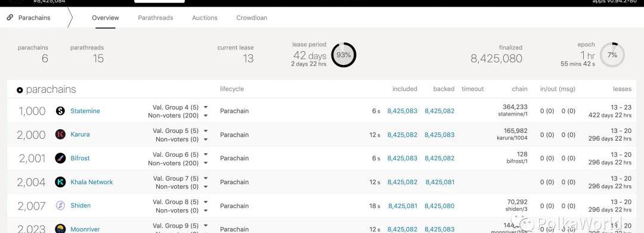Click the epoch 7% progress circle
The height and width of the screenshot is (233, 644).
pyautogui.click(x=612, y=55)
